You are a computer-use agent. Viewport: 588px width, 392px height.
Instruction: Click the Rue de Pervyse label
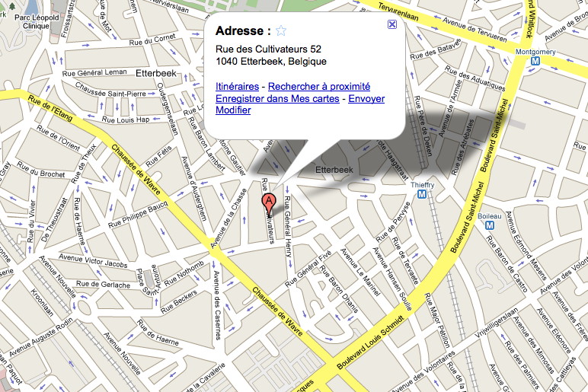point(393,222)
